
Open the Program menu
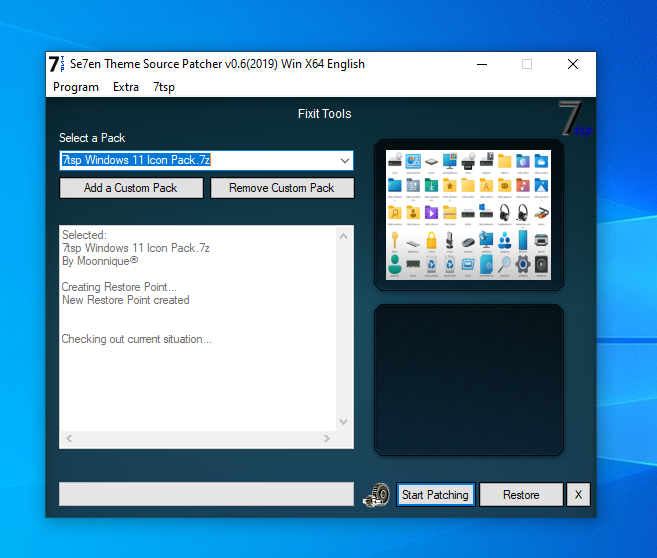[76, 87]
